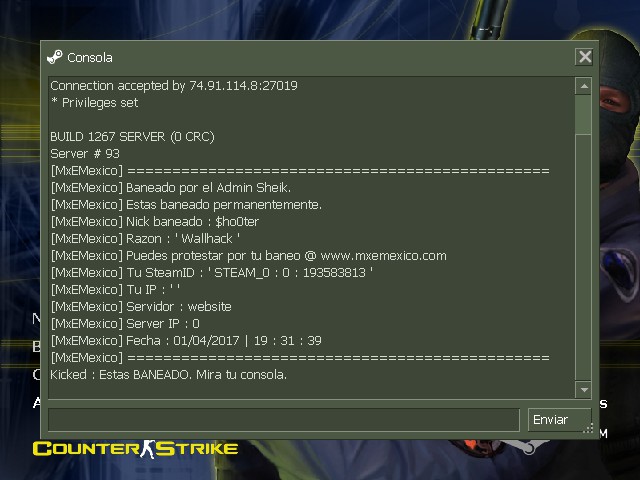The height and width of the screenshot is (480, 640).
Task: Click the SteamID line in console output
Action: 212,273
